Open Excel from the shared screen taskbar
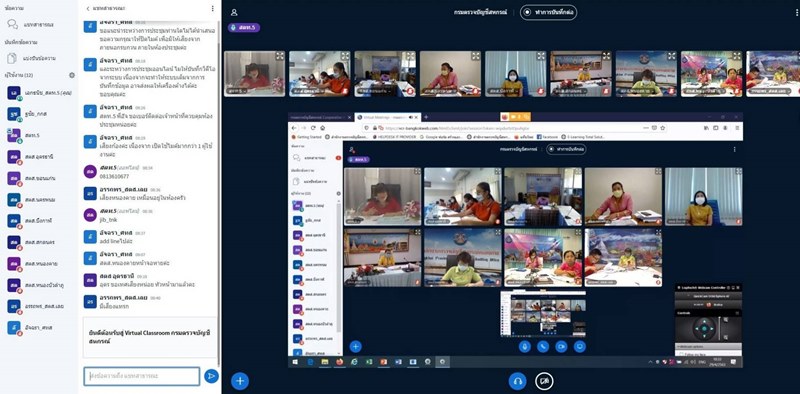The image size is (800, 394). 369,362
